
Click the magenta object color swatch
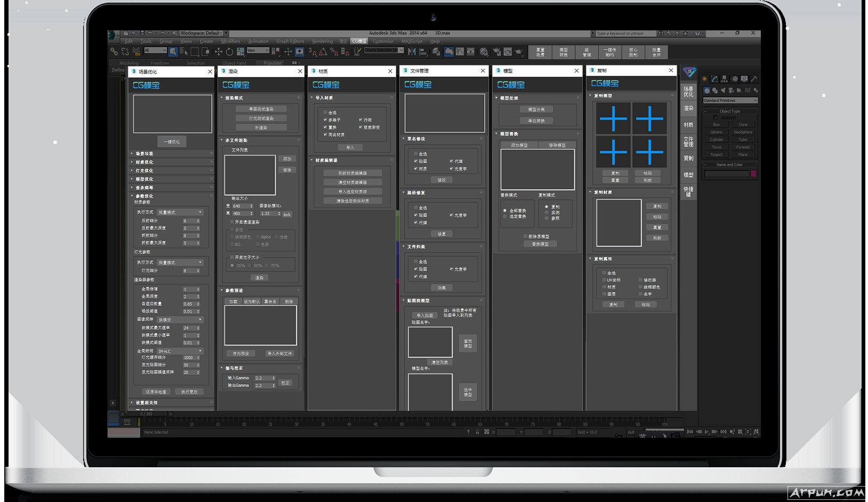(753, 173)
